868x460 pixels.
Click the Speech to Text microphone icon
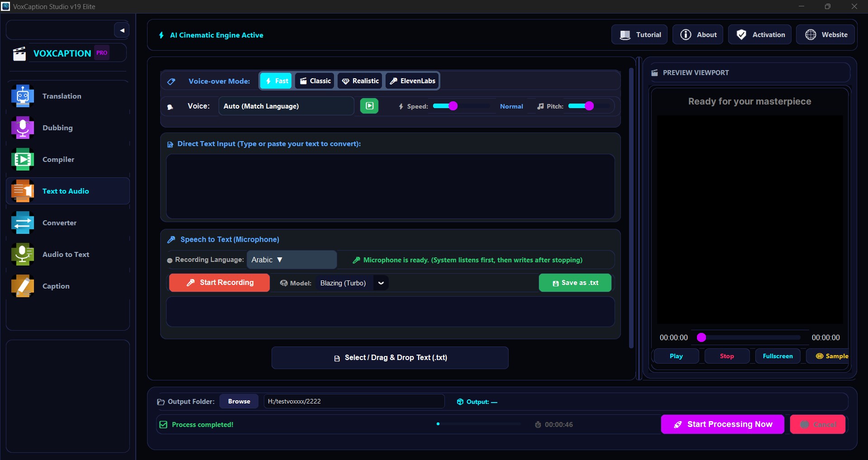pos(171,240)
